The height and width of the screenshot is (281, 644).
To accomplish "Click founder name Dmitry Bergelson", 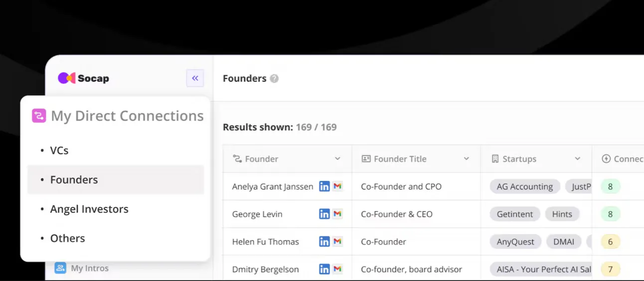I will pos(266,270).
